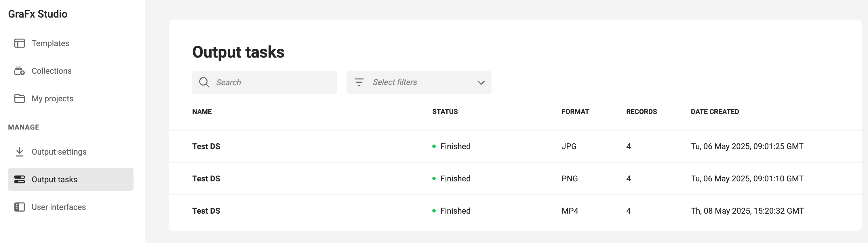This screenshot has width=868, height=243.
Task: Open the Select filters dropdown
Action: click(x=419, y=82)
